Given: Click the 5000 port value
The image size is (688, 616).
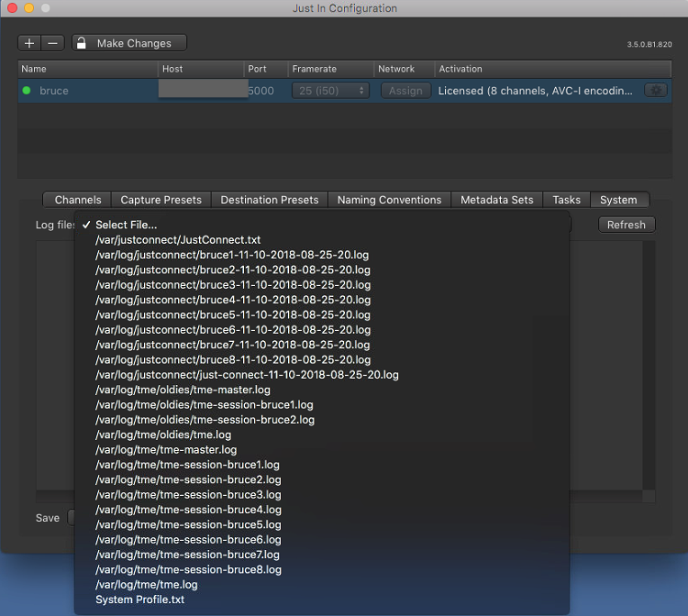Looking at the screenshot, I should click(261, 91).
